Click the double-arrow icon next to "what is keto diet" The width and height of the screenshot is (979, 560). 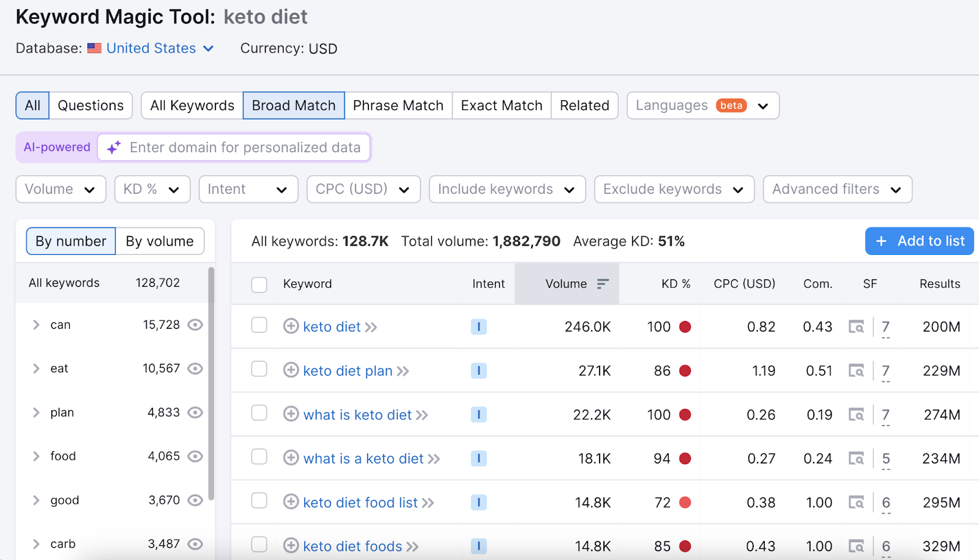click(422, 414)
